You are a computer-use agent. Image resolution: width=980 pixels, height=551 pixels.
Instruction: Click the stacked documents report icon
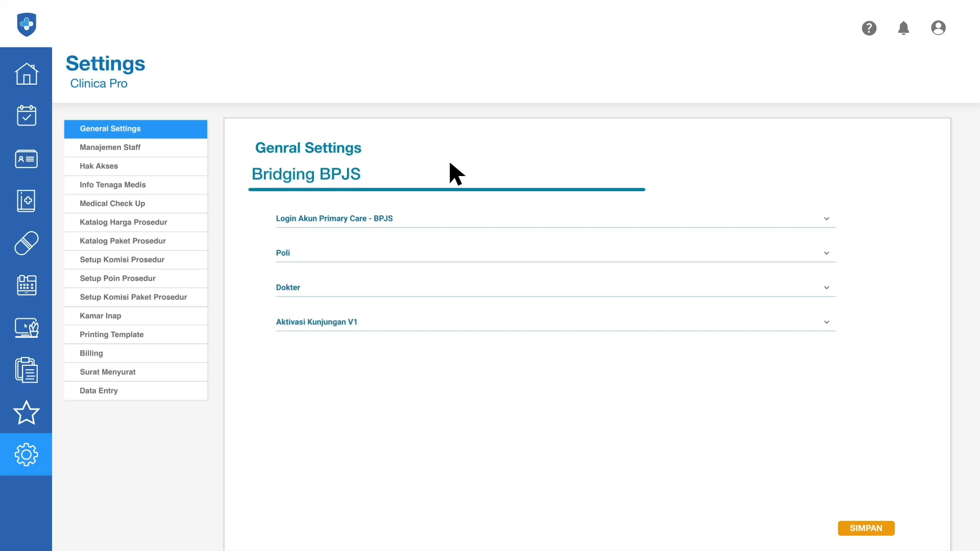click(x=26, y=370)
